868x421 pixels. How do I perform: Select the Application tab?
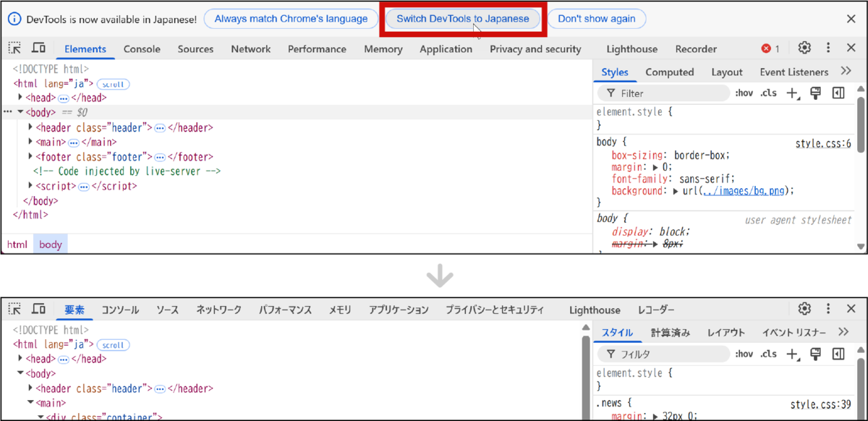point(446,49)
